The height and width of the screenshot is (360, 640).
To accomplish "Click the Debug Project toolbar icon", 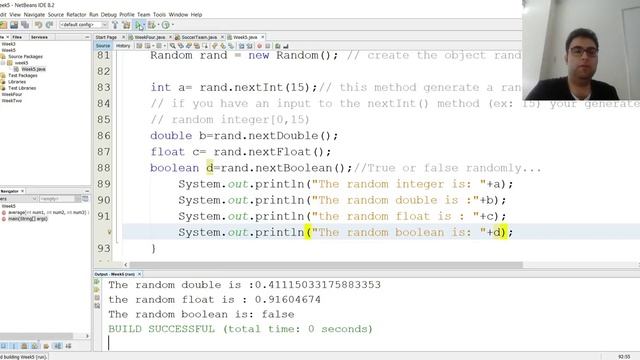I will 151,25.
